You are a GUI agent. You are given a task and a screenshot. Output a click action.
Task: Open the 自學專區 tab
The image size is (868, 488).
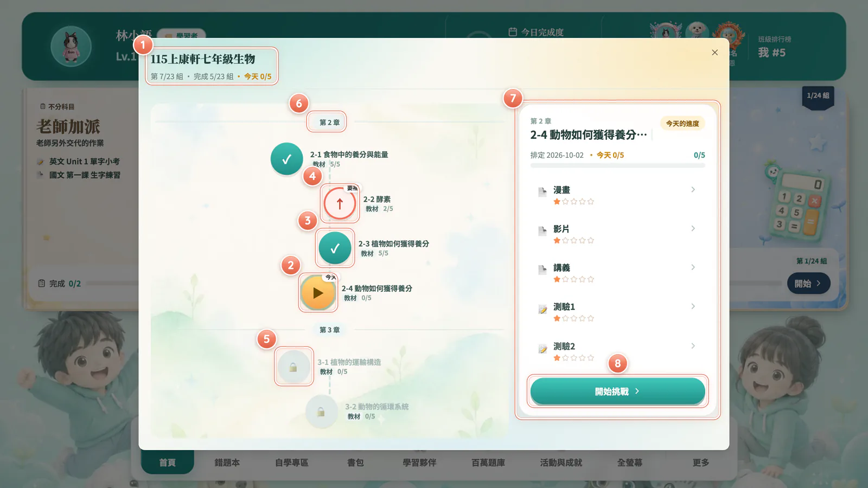(x=292, y=463)
